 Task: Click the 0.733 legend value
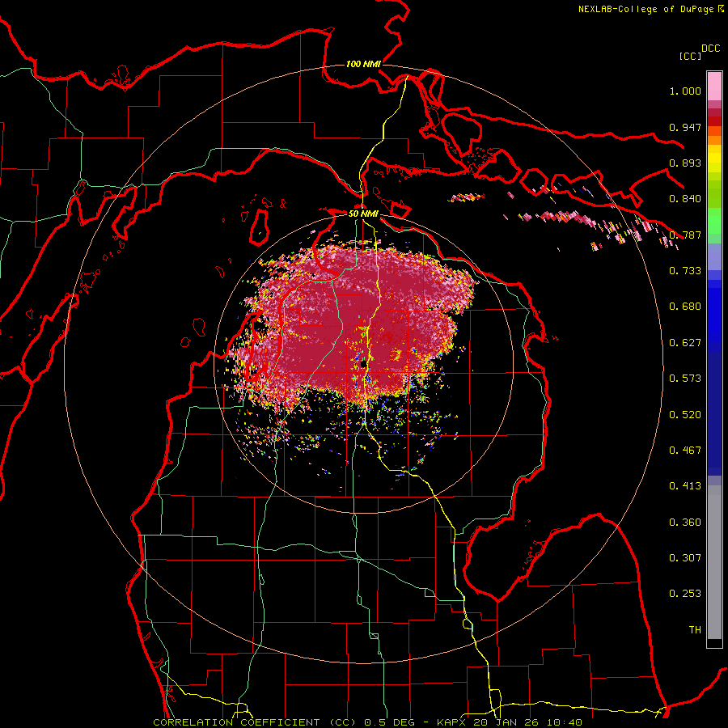(685, 271)
